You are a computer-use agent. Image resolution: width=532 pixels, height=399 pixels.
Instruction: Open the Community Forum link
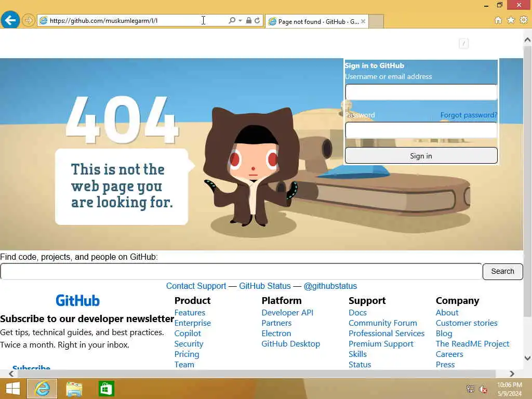[x=383, y=323]
